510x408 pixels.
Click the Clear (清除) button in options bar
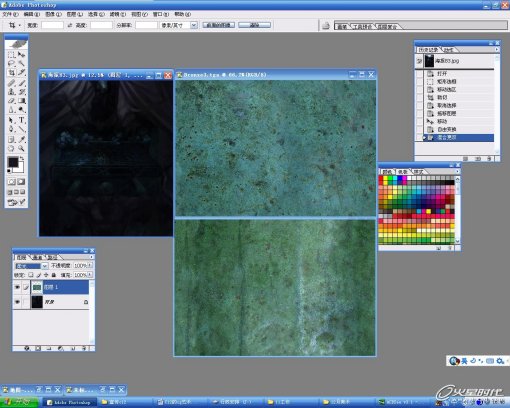click(x=254, y=25)
